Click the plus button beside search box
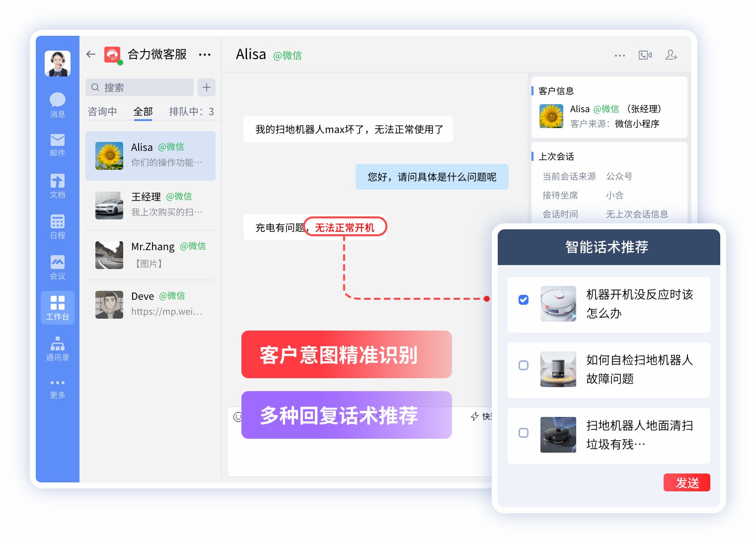 click(207, 87)
